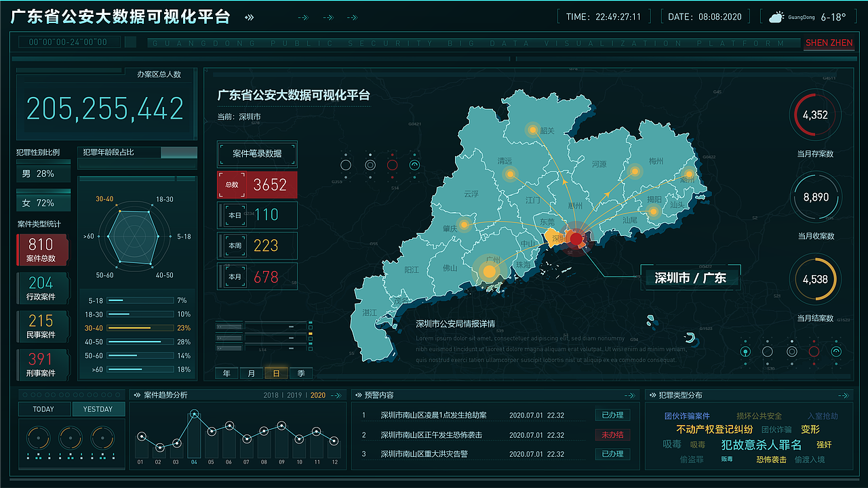868x488 pixels.
Task: Click the 已办理 status on the robbery alert
Action: (612, 415)
